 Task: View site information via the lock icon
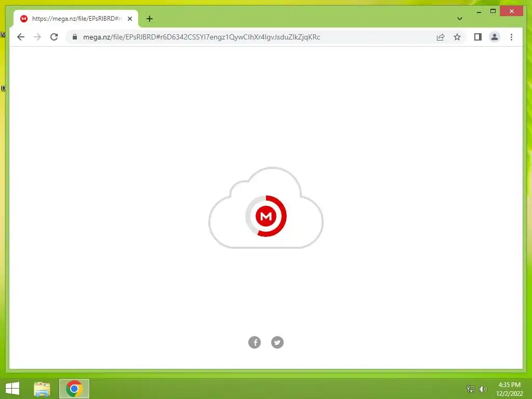(x=75, y=37)
